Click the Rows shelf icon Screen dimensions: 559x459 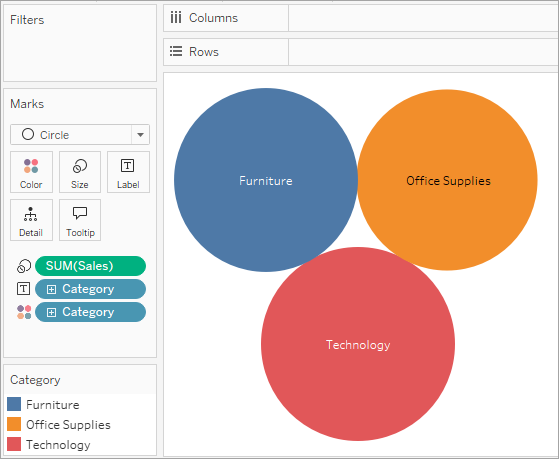176,51
